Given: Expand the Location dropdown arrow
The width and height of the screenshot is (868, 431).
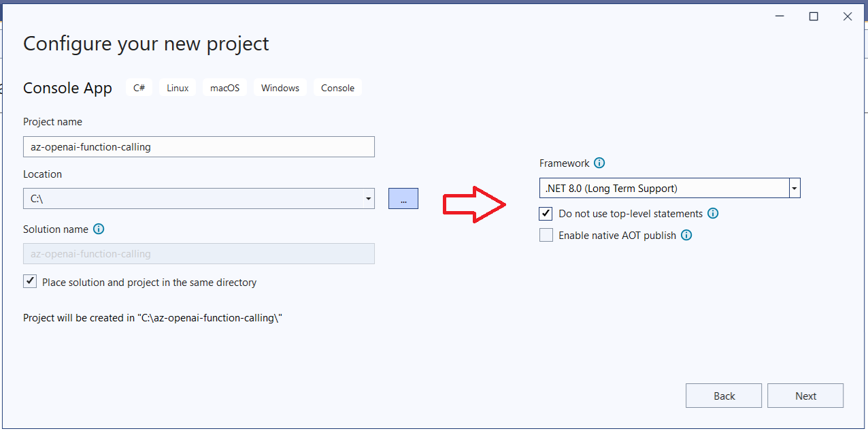Looking at the screenshot, I should point(368,199).
